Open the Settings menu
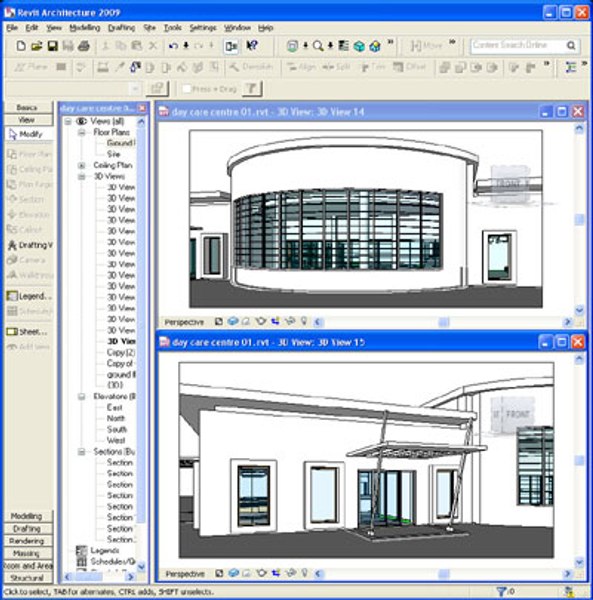The width and height of the screenshot is (593, 600). [203, 28]
